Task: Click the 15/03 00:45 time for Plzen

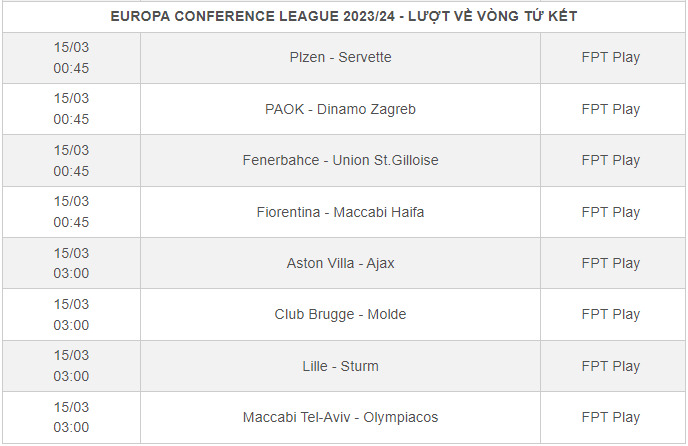Action: [x=71, y=58]
